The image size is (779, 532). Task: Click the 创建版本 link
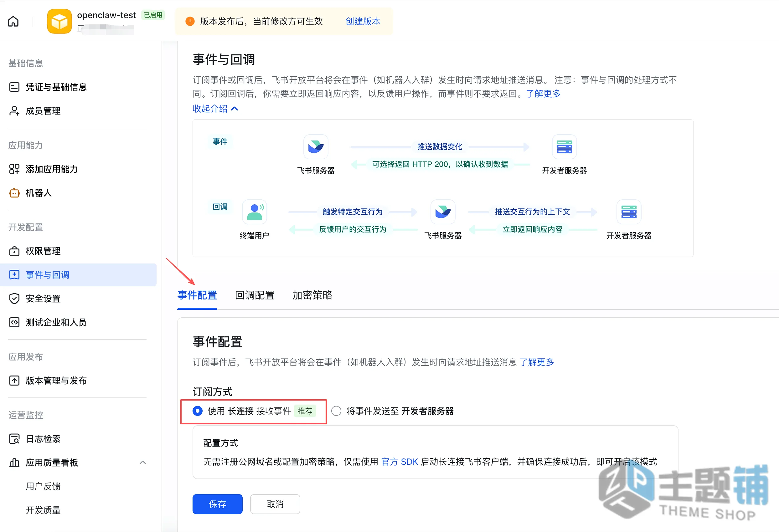363,22
